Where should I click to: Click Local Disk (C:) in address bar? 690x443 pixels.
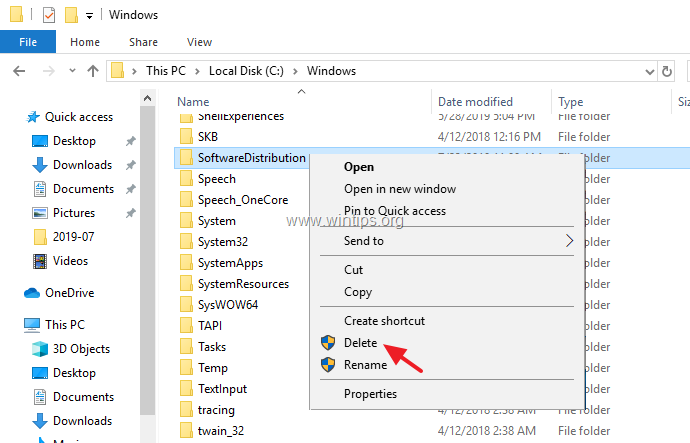(x=246, y=71)
